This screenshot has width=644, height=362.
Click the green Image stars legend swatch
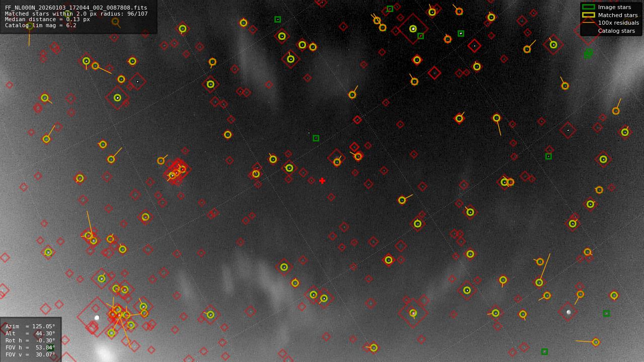[588, 7]
